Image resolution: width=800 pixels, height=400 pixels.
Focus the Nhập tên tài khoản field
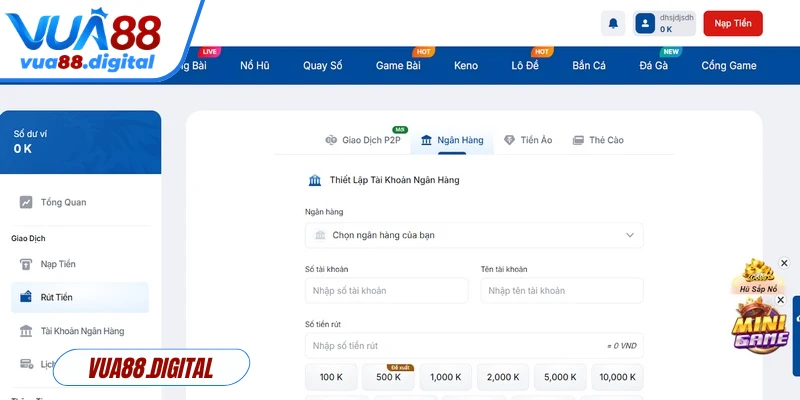click(x=562, y=290)
